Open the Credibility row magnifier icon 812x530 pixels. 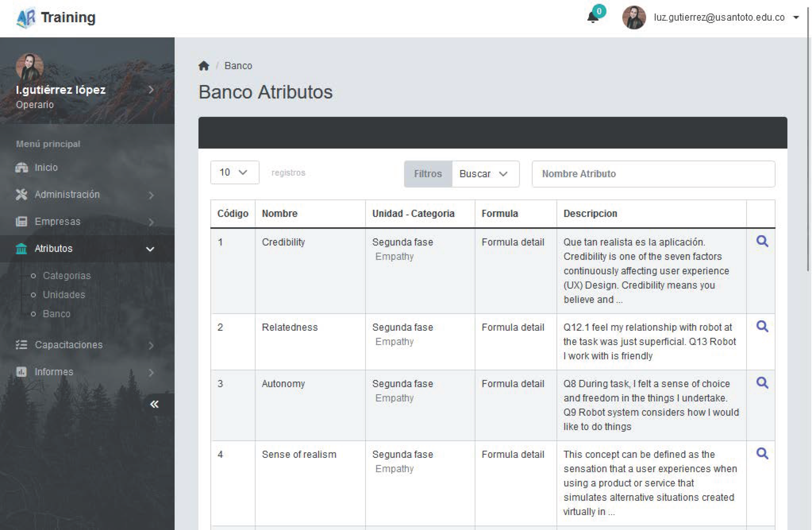[762, 242]
